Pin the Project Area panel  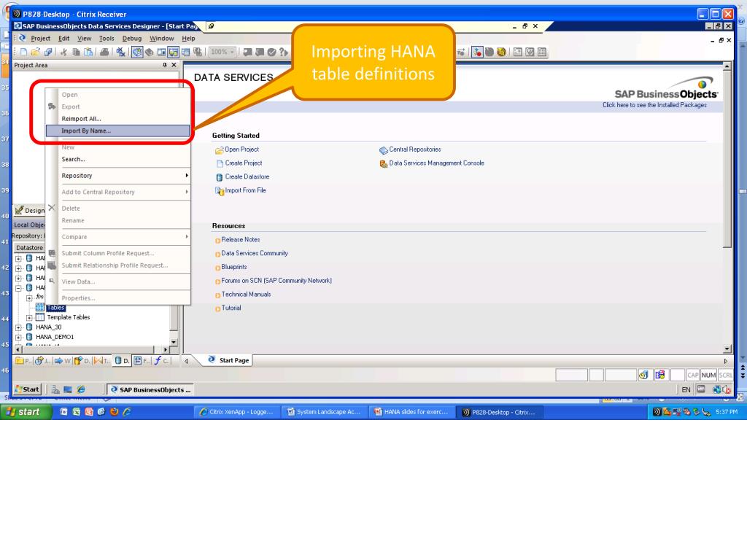pos(165,65)
